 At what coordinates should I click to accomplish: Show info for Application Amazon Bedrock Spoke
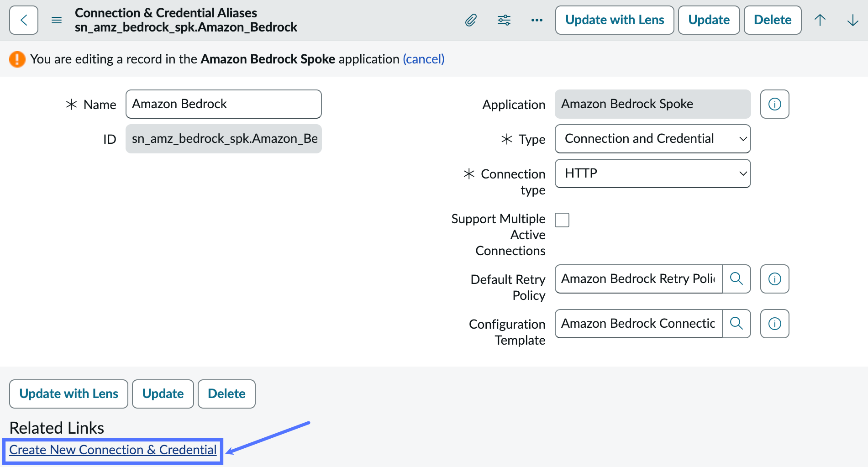click(775, 104)
